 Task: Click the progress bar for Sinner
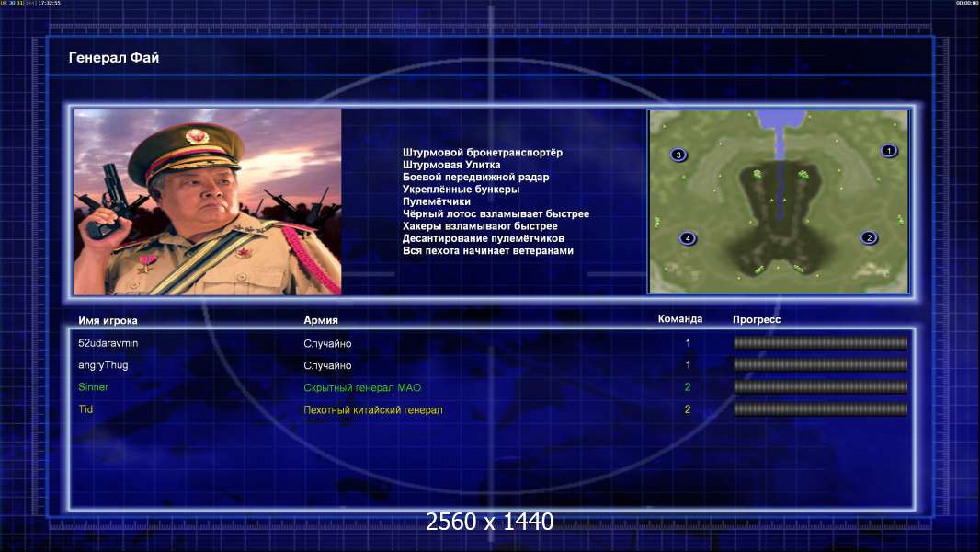(x=820, y=387)
